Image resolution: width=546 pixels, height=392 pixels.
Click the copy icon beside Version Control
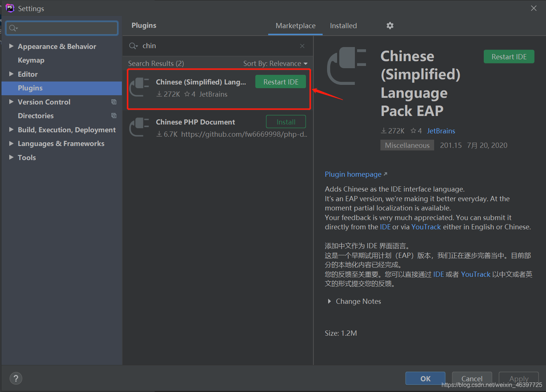[114, 102]
